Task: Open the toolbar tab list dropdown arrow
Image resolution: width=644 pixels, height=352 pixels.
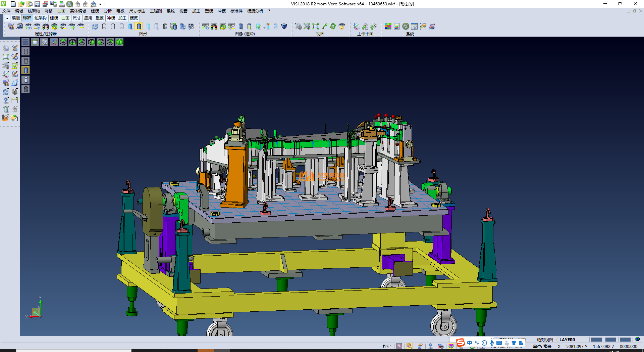Action: point(7,18)
